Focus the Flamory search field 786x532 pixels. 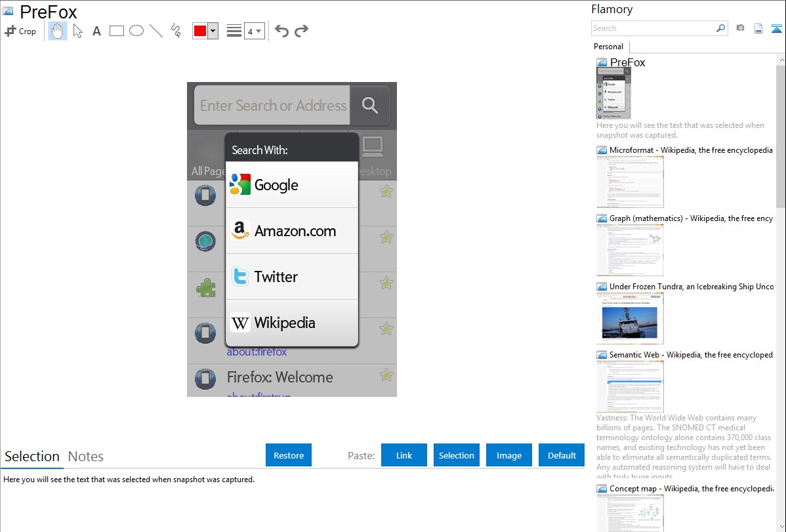click(653, 28)
